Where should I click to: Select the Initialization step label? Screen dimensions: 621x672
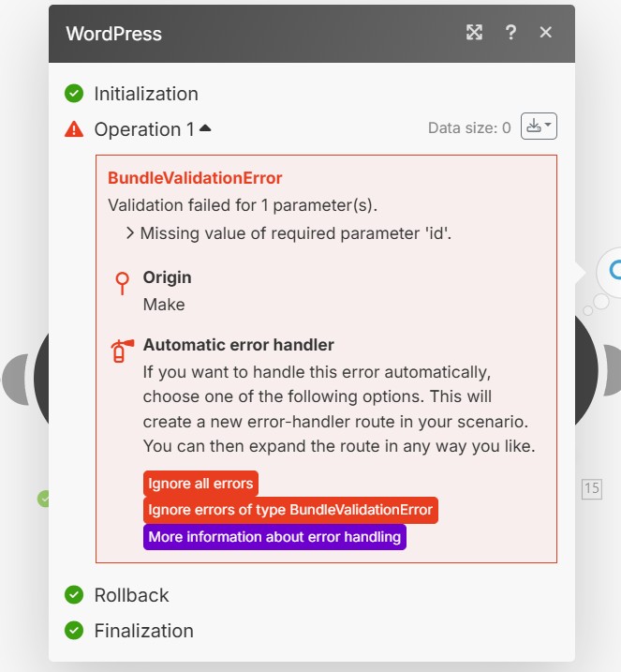pyautogui.click(x=146, y=94)
